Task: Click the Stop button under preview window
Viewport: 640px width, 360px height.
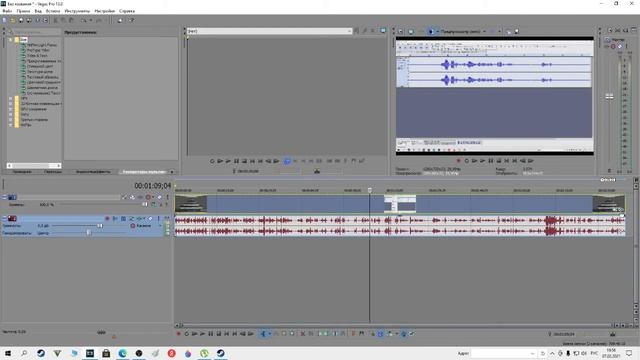Action: 498,161
